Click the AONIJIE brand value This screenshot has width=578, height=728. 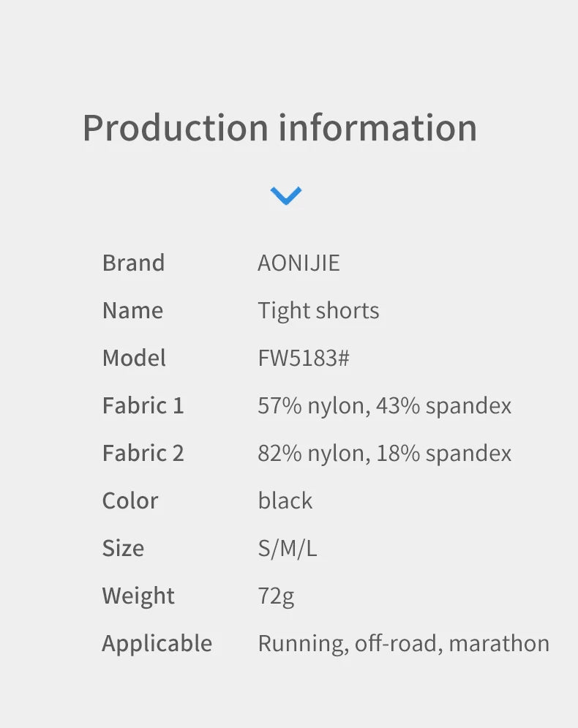click(299, 263)
